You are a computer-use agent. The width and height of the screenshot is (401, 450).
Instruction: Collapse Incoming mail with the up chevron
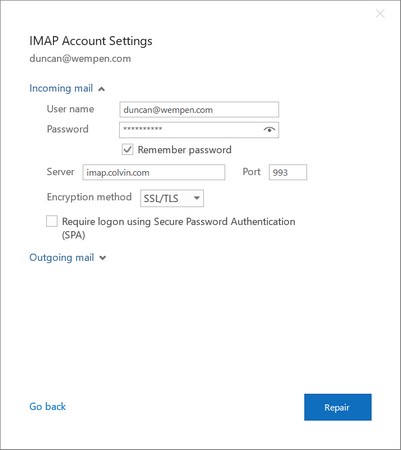coord(102,89)
